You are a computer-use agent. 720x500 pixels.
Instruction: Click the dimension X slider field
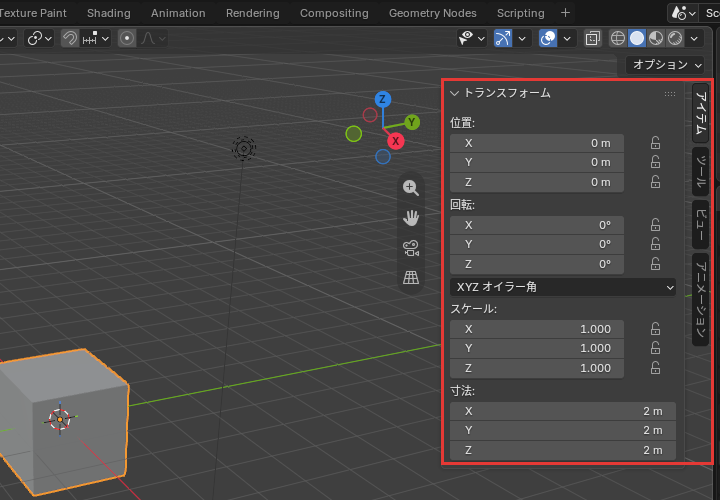pos(562,411)
